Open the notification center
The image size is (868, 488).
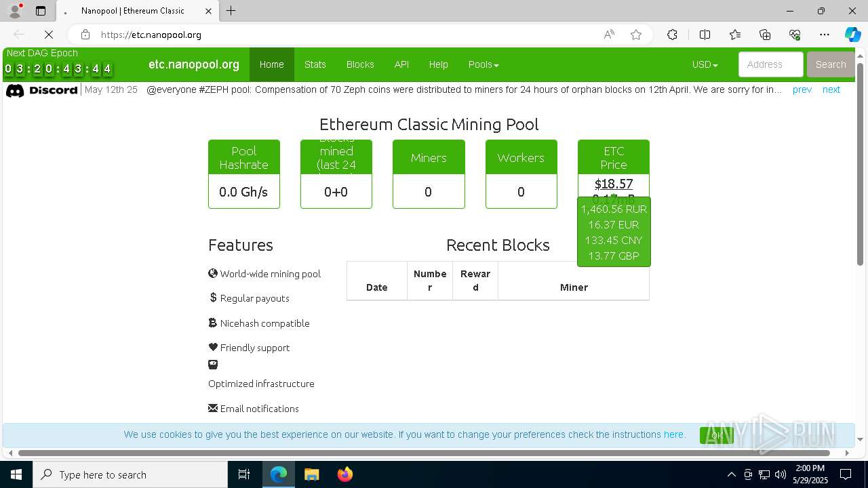click(846, 474)
